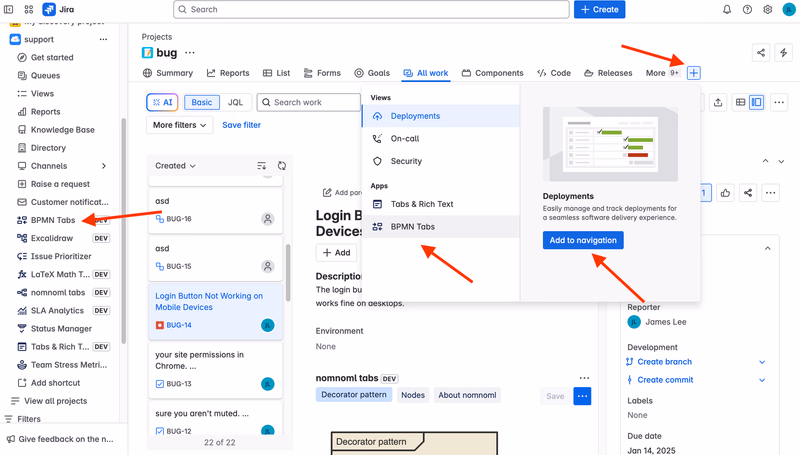Open the More 9+ tabs dropdown

[662, 73]
